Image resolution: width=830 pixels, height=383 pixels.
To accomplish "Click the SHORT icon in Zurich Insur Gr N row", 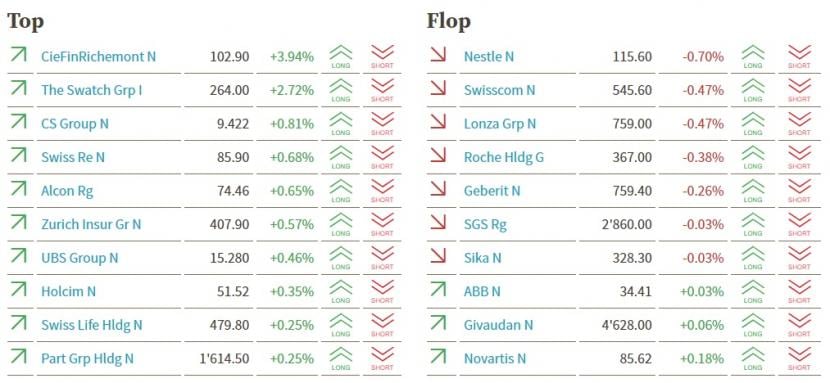I will click(382, 225).
